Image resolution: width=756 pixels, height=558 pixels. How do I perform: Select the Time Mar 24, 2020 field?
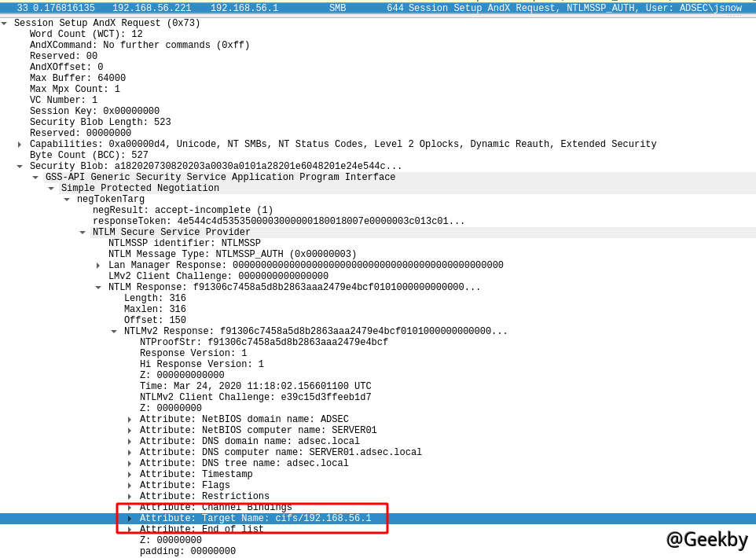255,387
